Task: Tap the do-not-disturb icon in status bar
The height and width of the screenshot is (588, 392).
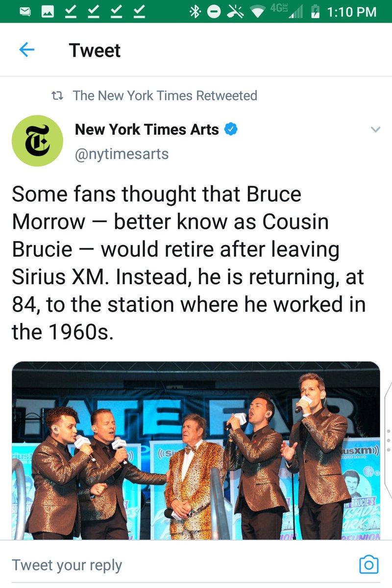Action: (214, 12)
